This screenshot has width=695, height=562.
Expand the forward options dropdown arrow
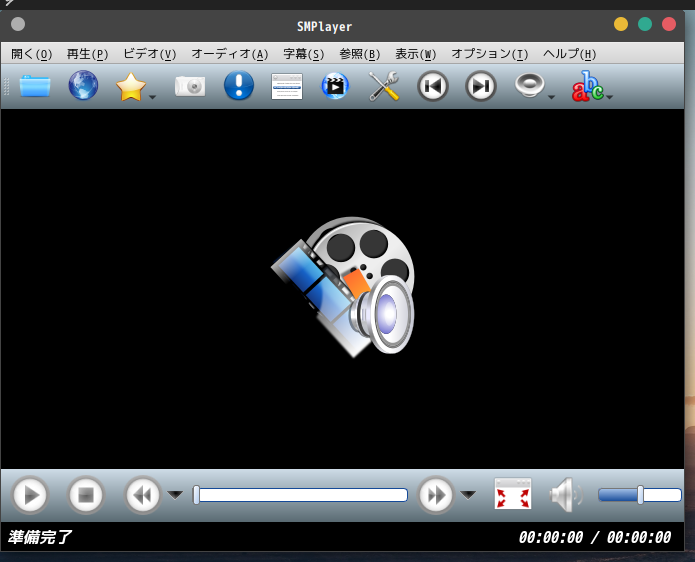pos(468,495)
